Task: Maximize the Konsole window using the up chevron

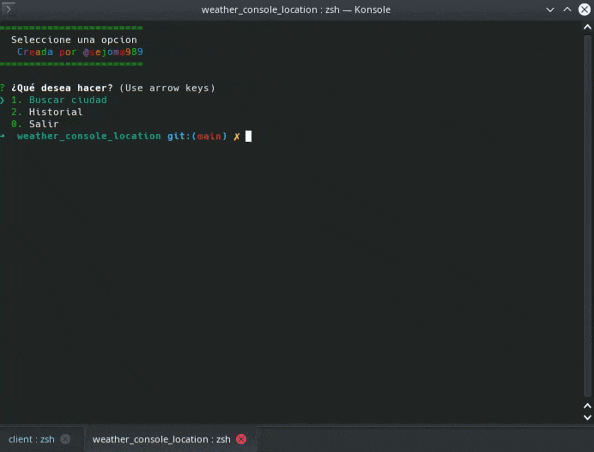Action: click(x=567, y=9)
